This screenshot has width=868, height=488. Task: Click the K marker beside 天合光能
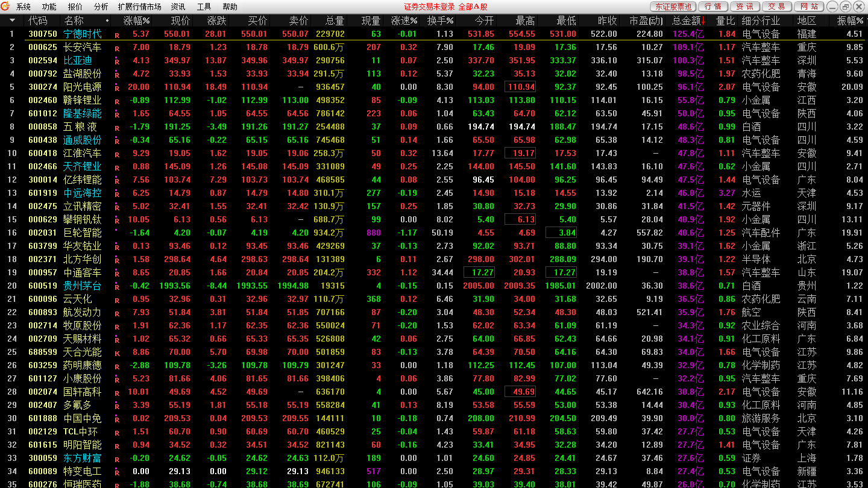(117, 353)
